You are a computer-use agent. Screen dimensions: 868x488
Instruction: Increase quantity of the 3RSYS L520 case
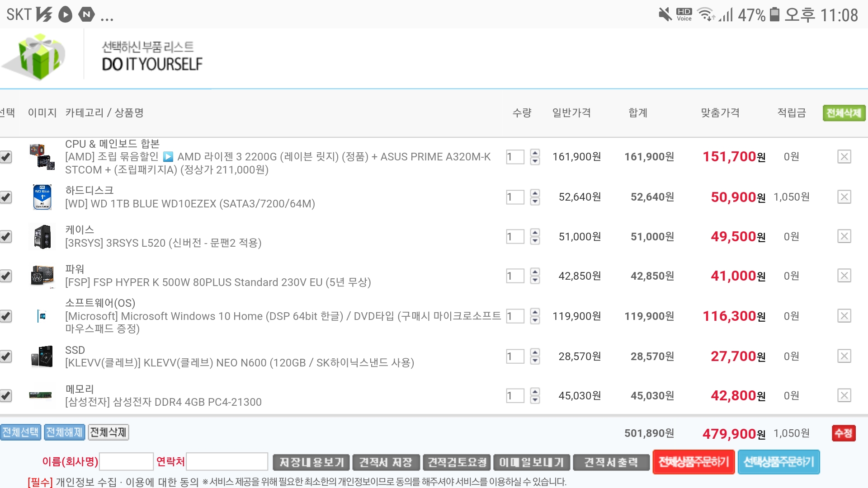[x=535, y=232]
